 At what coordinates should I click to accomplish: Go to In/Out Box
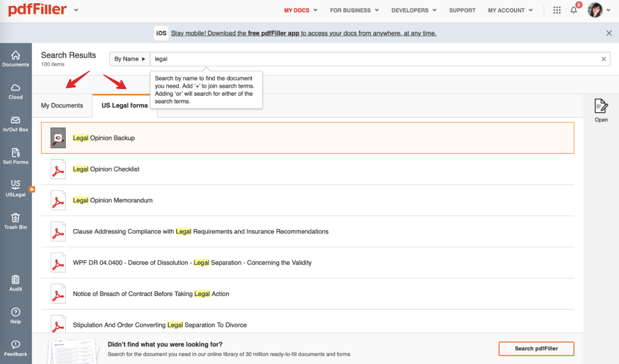click(16, 123)
